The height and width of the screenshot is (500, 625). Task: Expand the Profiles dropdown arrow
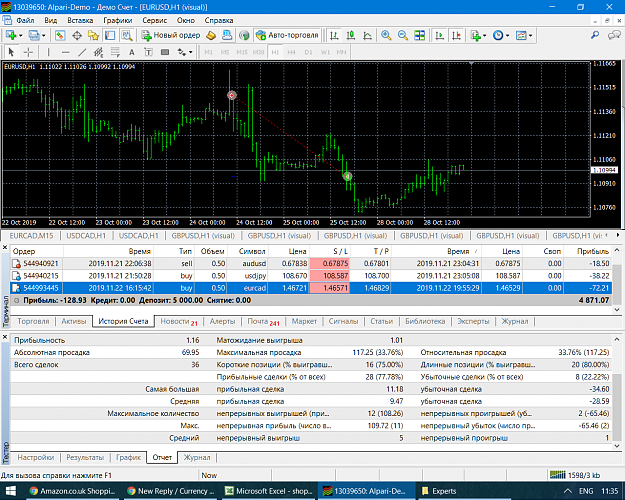[43, 35]
